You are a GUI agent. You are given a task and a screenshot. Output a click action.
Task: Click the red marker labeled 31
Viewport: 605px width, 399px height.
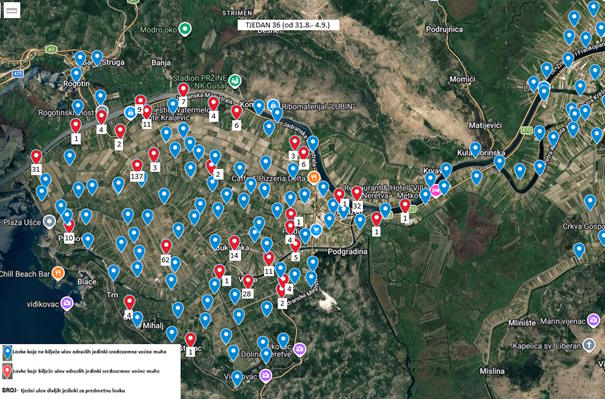coord(36,157)
